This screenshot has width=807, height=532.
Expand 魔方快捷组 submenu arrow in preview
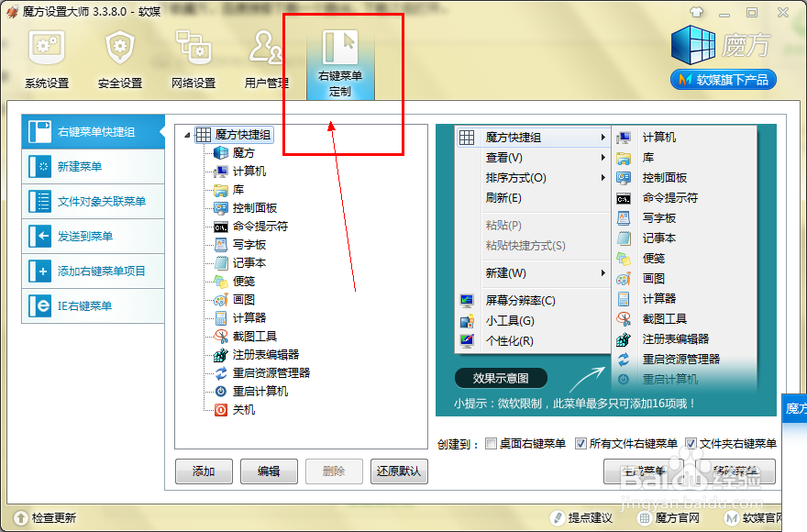(602, 138)
